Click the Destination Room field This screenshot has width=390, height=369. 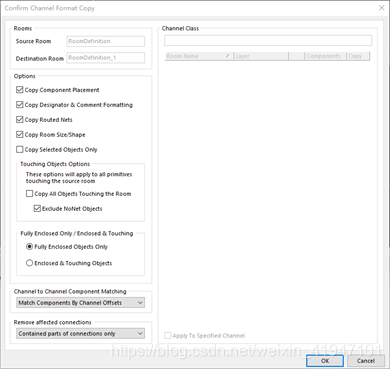click(x=106, y=58)
